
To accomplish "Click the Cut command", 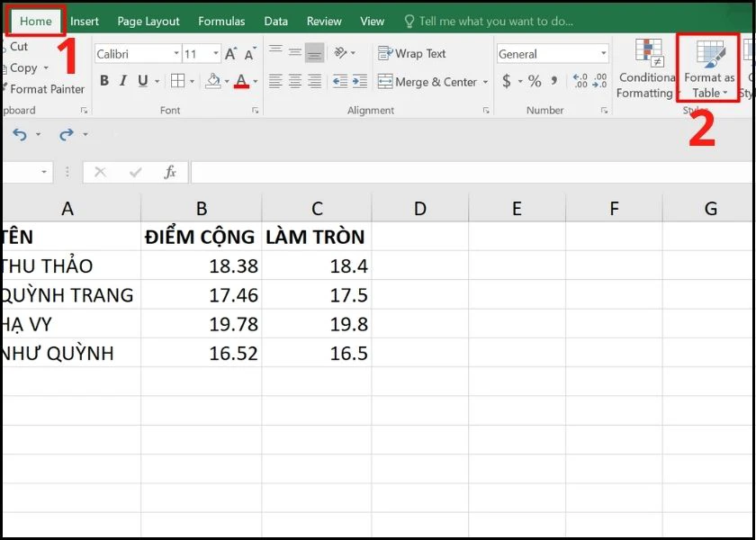I will click(x=19, y=46).
